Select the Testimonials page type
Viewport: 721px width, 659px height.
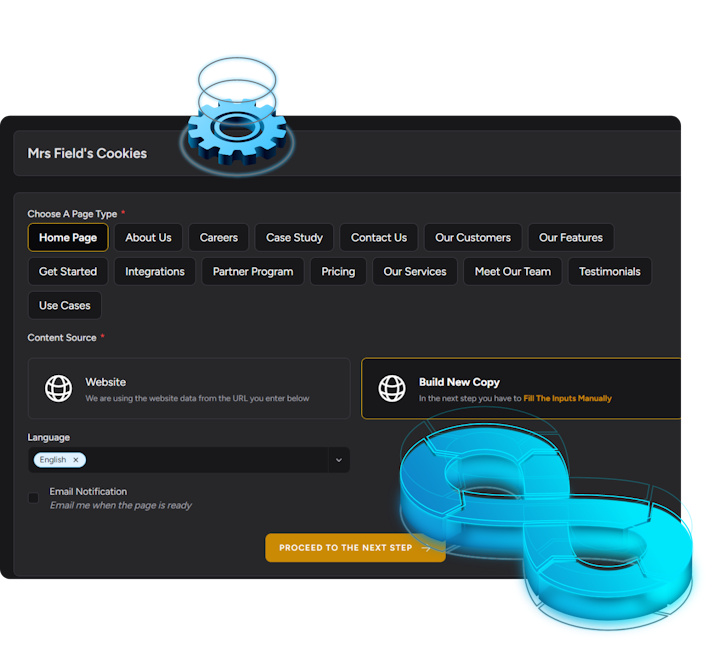pyautogui.click(x=609, y=272)
